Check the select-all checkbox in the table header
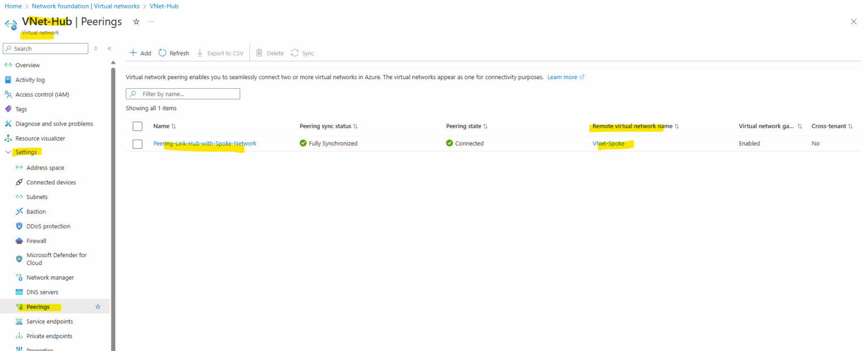This screenshot has width=868, height=351. coord(137,126)
